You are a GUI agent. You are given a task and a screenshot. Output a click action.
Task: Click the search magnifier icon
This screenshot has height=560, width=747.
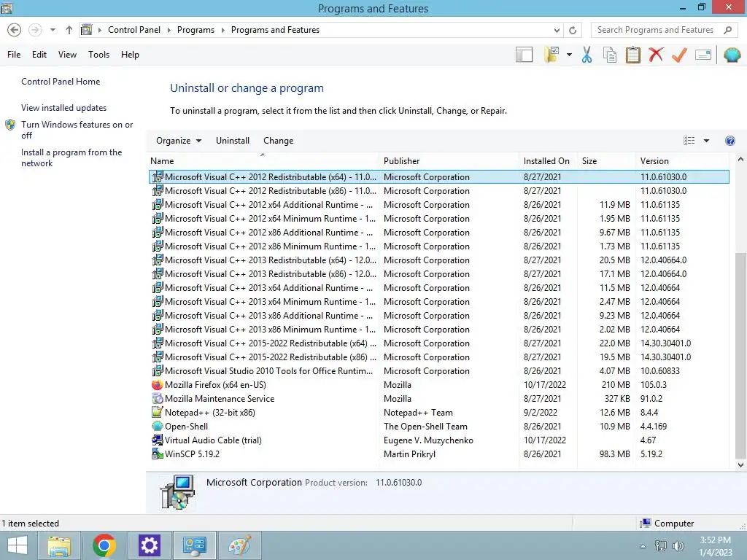(727, 30)
